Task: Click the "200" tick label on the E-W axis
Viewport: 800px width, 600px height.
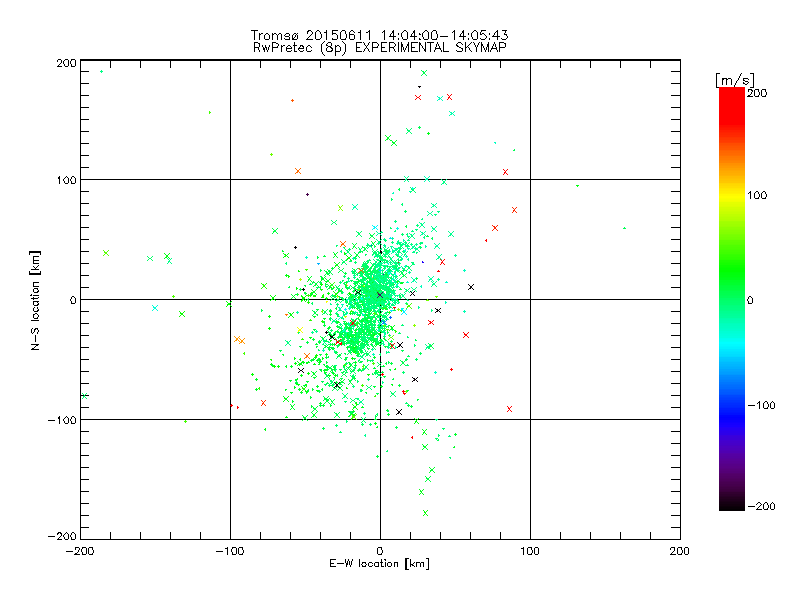Action: point(680,551)
